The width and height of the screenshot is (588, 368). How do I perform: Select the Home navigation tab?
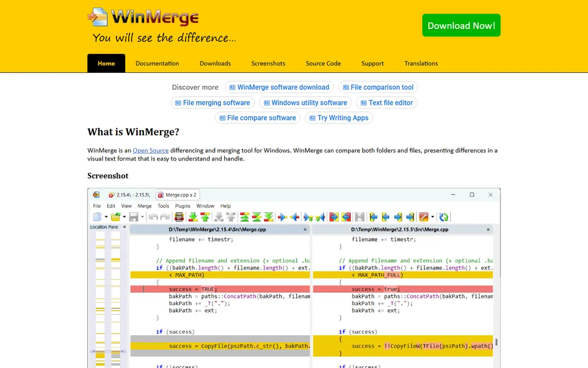click(106, 64)
